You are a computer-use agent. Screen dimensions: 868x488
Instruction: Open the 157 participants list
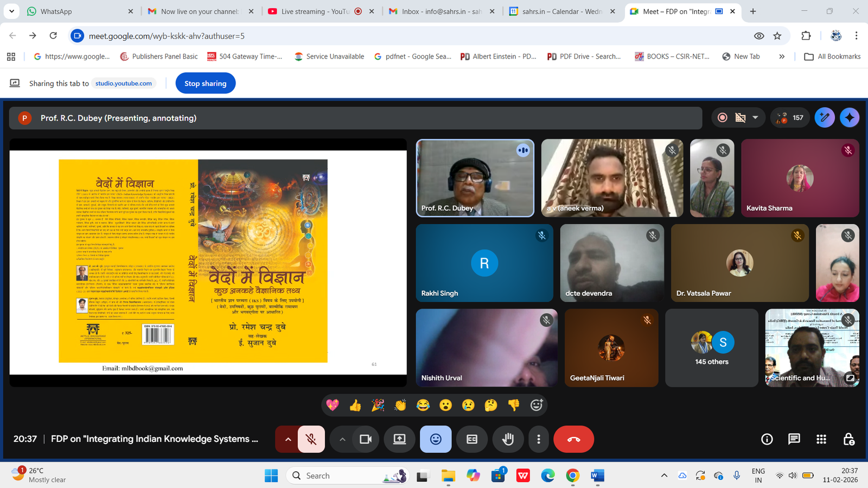click(x=790, y=118)
